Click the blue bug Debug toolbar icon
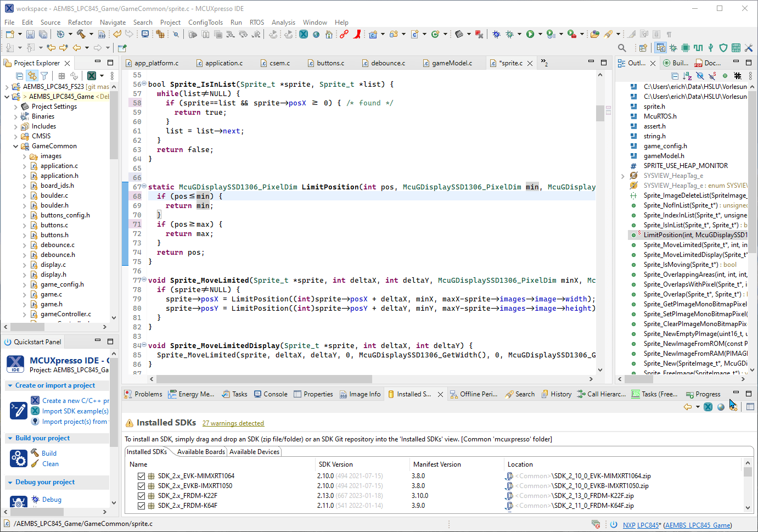 point(496,34)
